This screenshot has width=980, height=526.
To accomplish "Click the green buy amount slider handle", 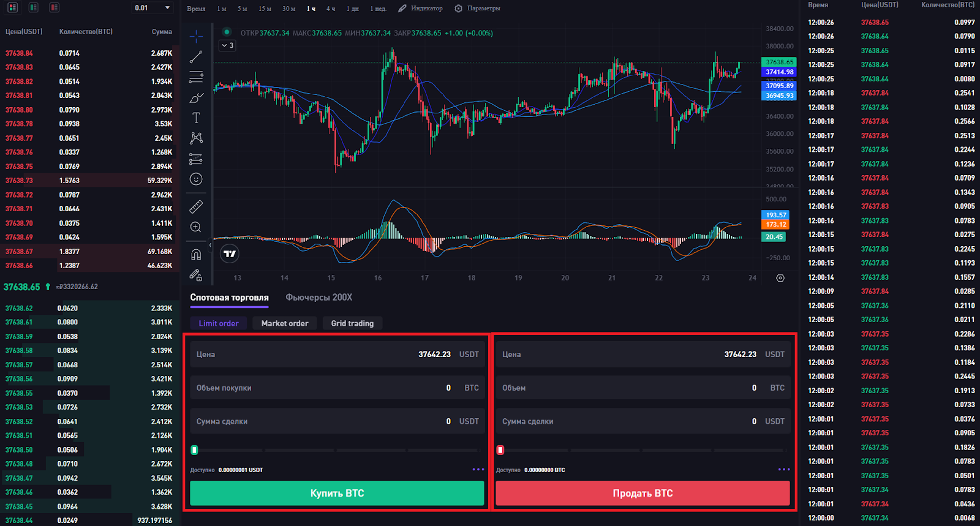I will click(194, 450).
